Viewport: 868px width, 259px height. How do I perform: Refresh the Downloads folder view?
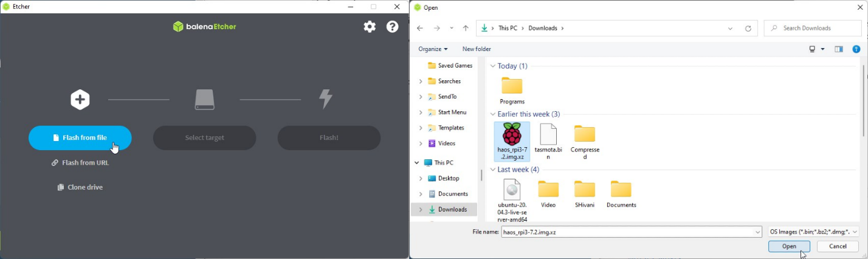click(x=748, y=28)
